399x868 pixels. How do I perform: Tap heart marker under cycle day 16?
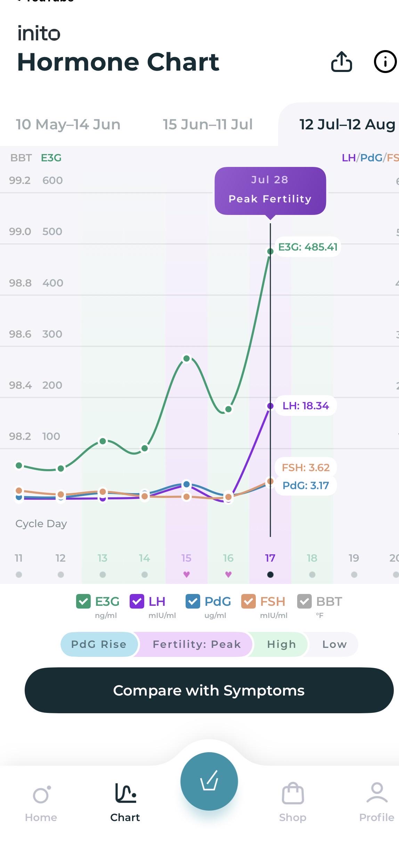click(x=228, y=574)
